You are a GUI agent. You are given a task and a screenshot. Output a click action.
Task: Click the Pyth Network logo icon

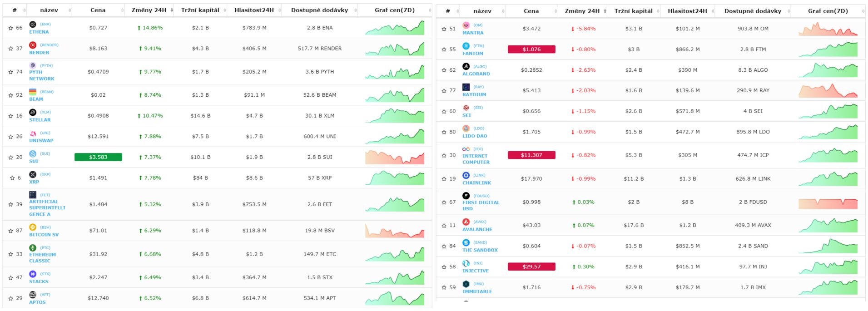[x=33, y=65]
